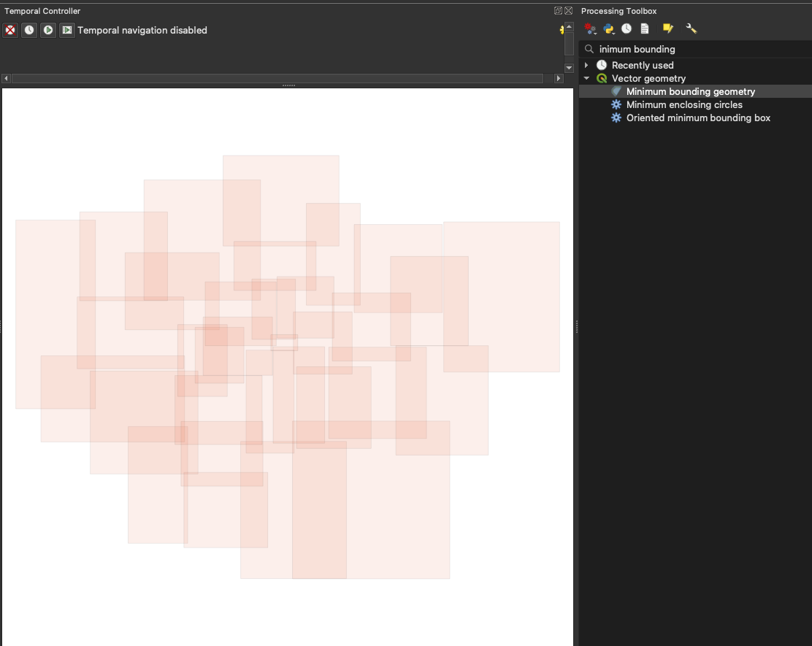Expand the Recently used group
The height and width of the screenshot is (646, 812).
[586, 65]
